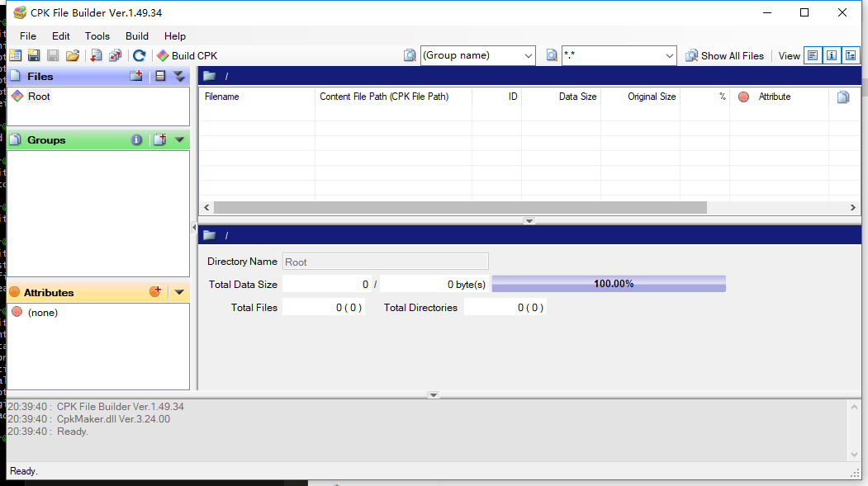Viewport: 868px width, 486px height.
Task: Click the 100.00% compression progress bar
Action: (x=609, y=284)
